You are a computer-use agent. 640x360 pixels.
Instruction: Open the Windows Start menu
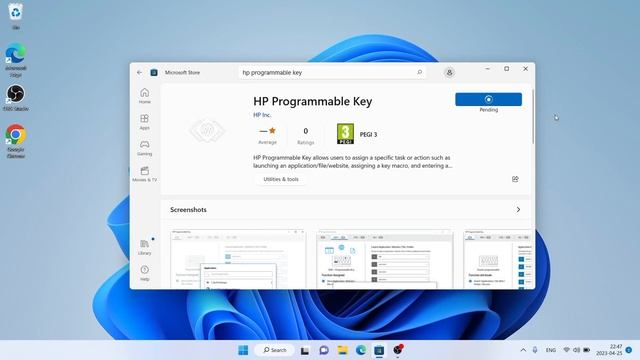click(x=243, y=350)
